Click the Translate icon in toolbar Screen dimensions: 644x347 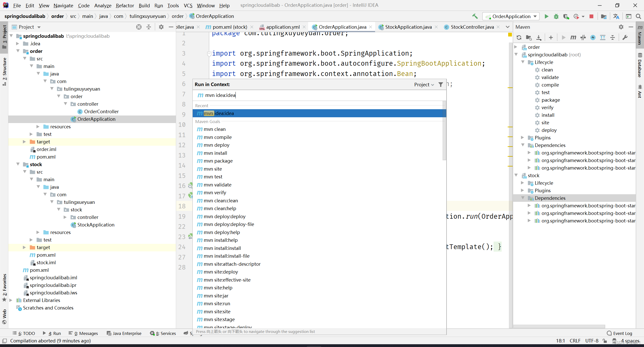616,16
